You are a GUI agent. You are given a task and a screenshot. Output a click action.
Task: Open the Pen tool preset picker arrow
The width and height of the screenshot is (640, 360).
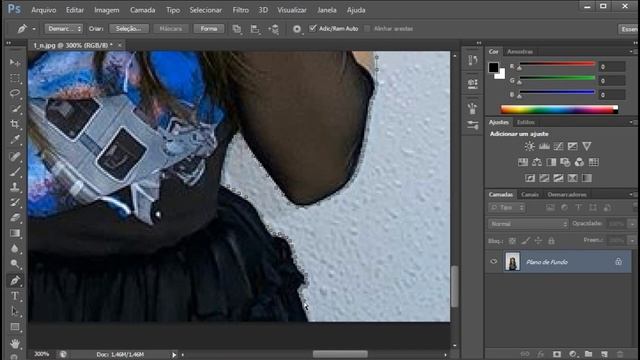[x=34, y=29]
